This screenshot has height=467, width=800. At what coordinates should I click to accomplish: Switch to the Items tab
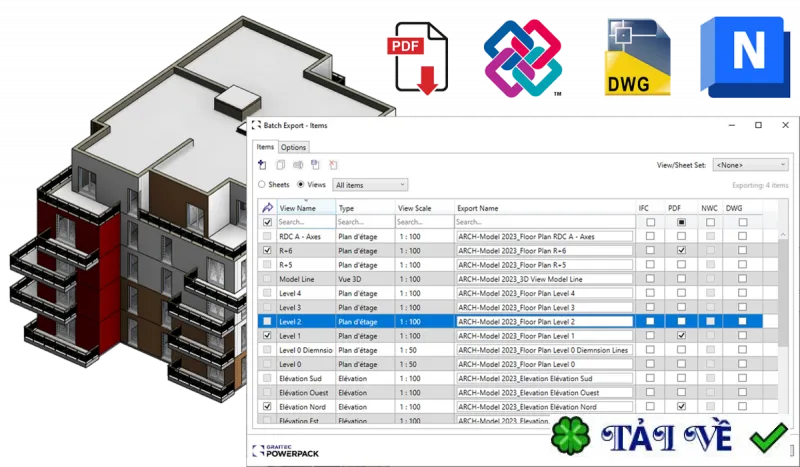265,146
